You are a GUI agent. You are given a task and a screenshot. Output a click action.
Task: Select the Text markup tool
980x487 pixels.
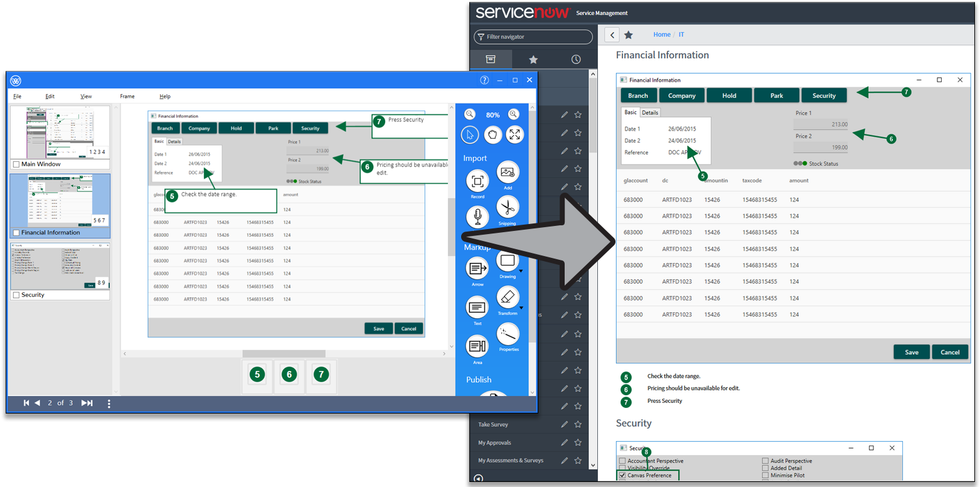click(477, 308)
